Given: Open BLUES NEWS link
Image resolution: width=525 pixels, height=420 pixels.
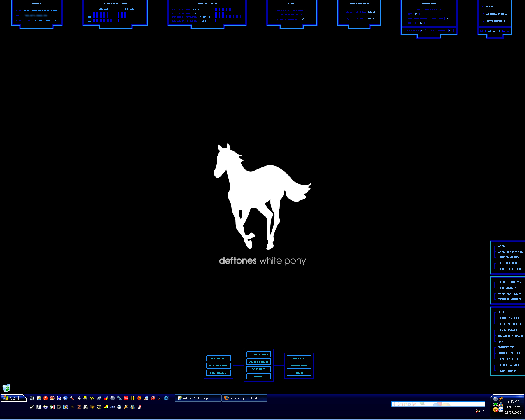Looking at the screenshot, I should pos(510,336).
